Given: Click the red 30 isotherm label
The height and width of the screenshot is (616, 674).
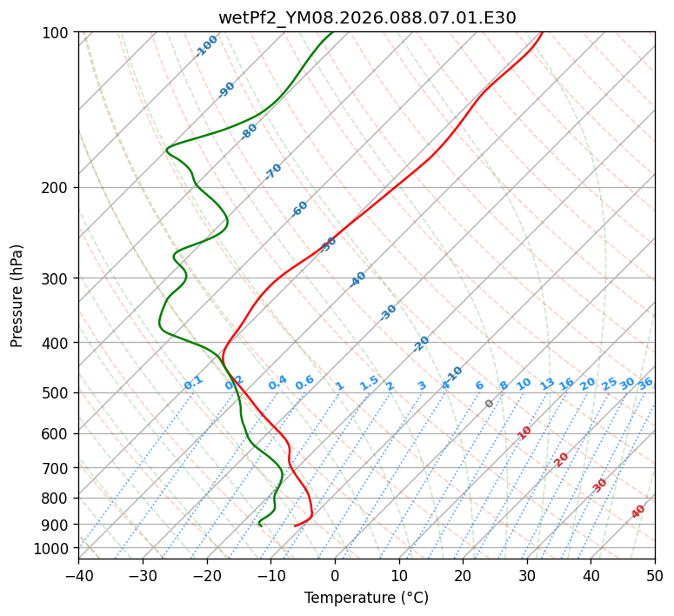Looking at the screenshot, I should 600,485.
